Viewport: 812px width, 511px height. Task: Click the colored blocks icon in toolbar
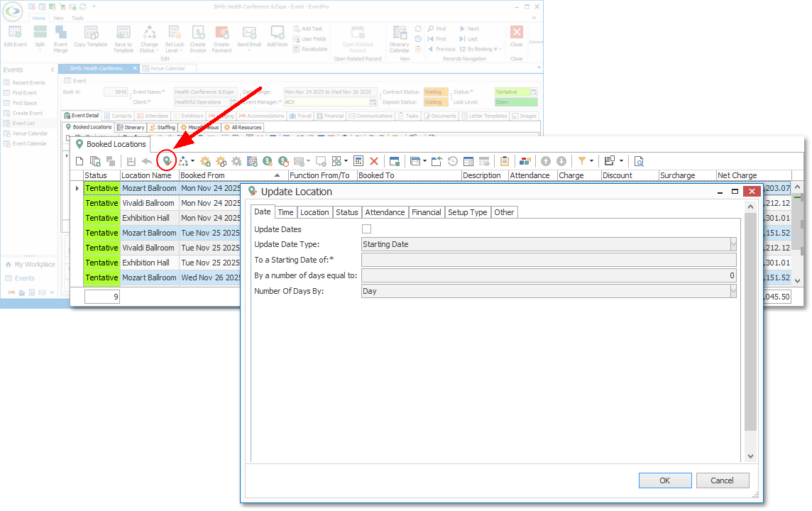525,161
